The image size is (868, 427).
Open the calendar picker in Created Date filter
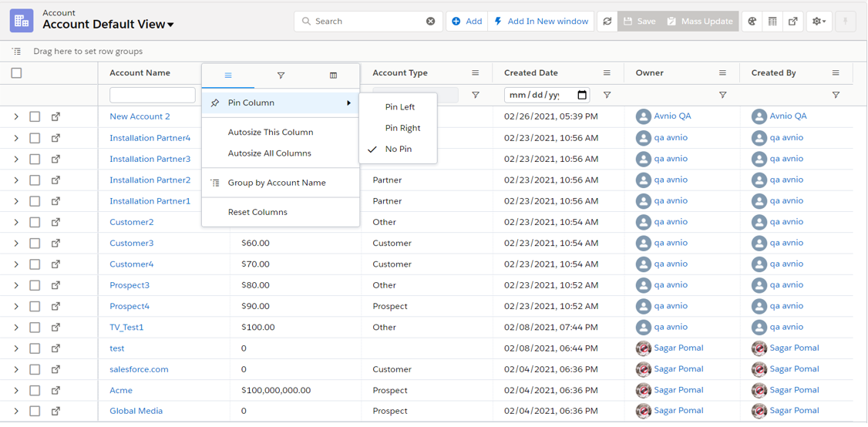pyautogui.click(x=582, y=95)
